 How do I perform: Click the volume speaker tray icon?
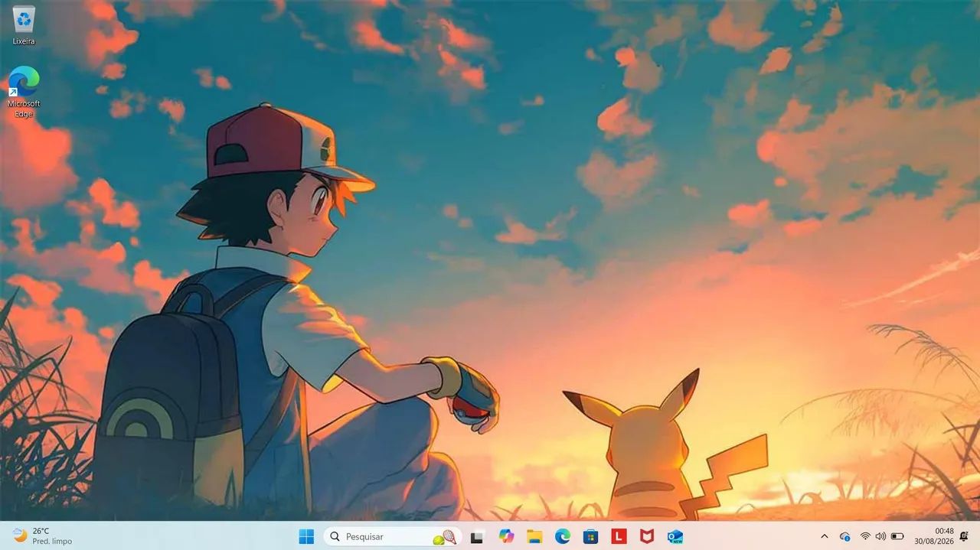coord(880,536)
